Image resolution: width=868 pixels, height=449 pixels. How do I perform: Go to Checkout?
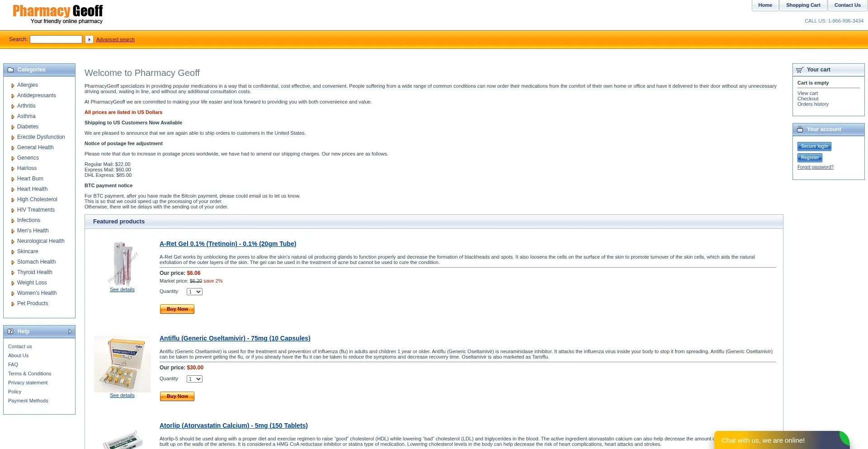pos(808,99)
